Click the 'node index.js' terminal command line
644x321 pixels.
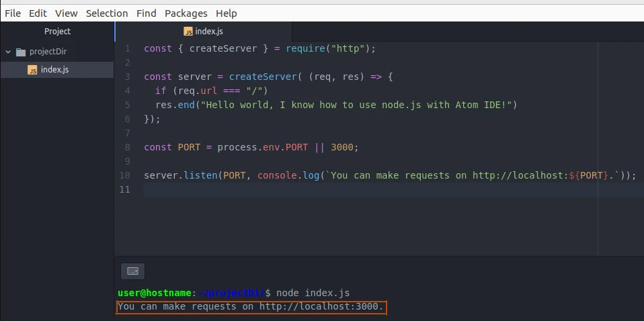313,293
